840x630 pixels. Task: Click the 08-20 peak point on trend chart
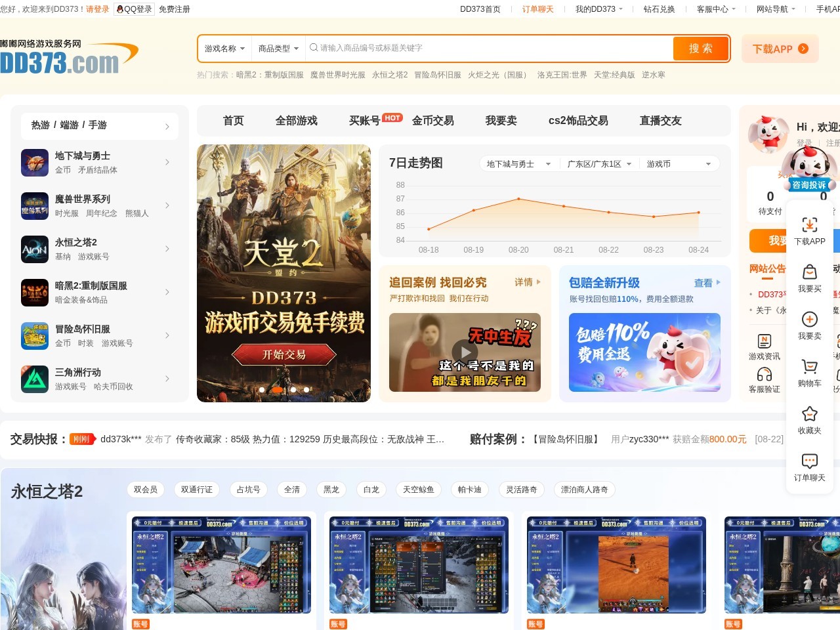[518, 199]
